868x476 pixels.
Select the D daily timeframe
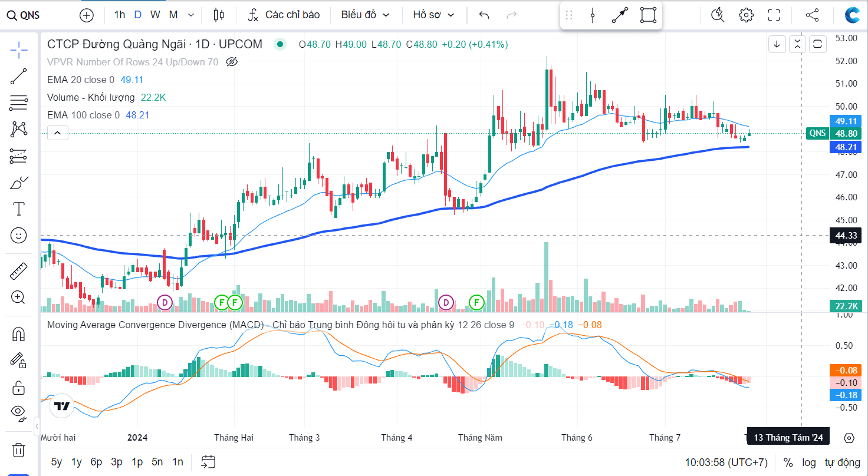(137, 15)
